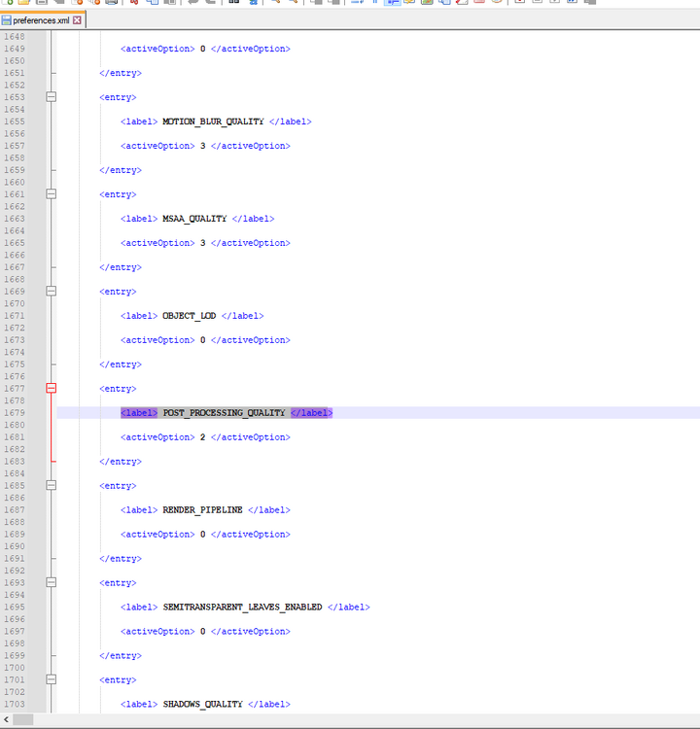
Task: Collapse the red highlighted fold at line 1677
Action: click(52, 388)
